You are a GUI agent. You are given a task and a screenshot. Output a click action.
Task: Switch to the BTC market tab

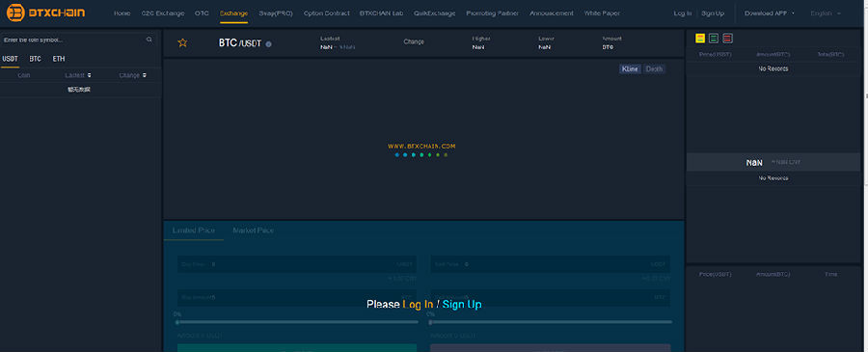click(36, 59)
